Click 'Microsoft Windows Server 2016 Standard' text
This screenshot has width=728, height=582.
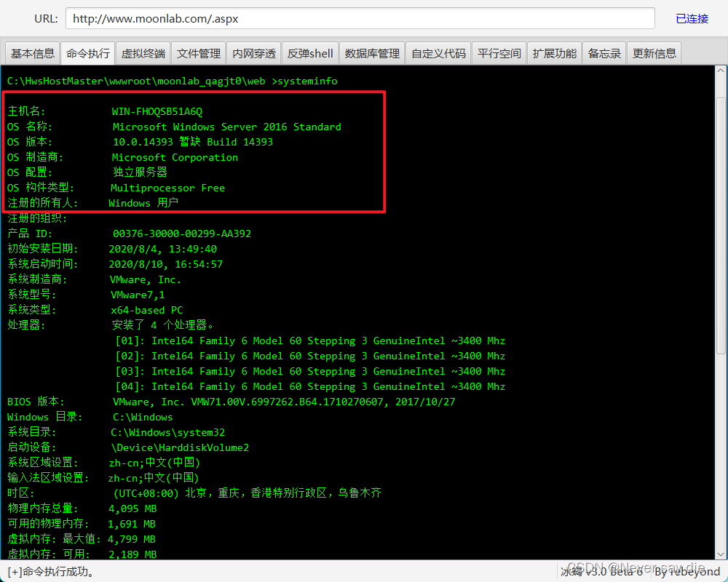(x=226, y=127)
